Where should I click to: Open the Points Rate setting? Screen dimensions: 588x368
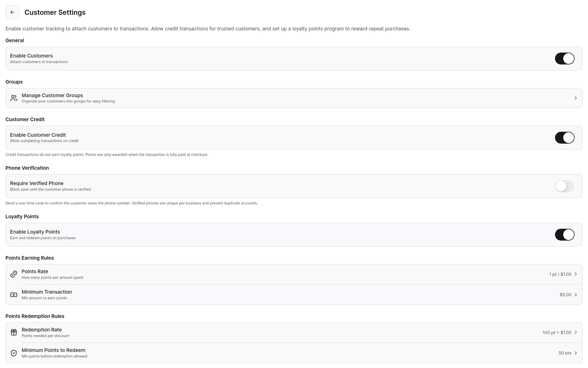coord(294,274)
